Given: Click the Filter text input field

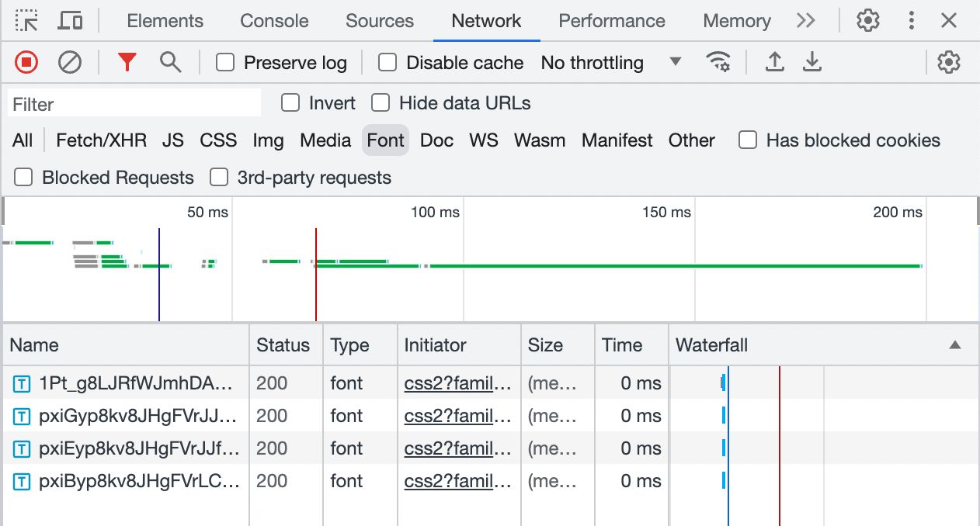Looking at the screenshot, I should click(x=134, y=103).
